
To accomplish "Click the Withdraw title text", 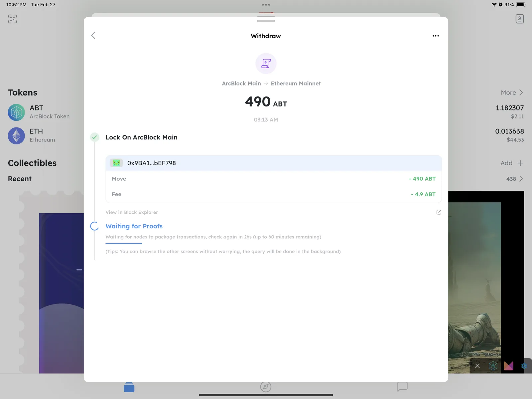I will pos(266,36).
